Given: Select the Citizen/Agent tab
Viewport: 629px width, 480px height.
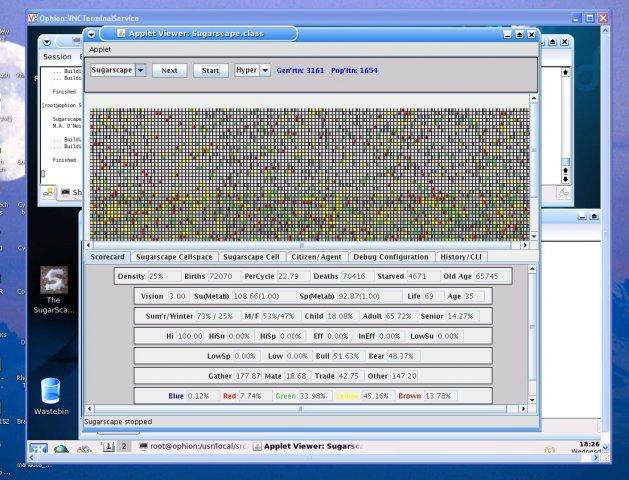Looking at the screenshot, I should pos(317,257).
